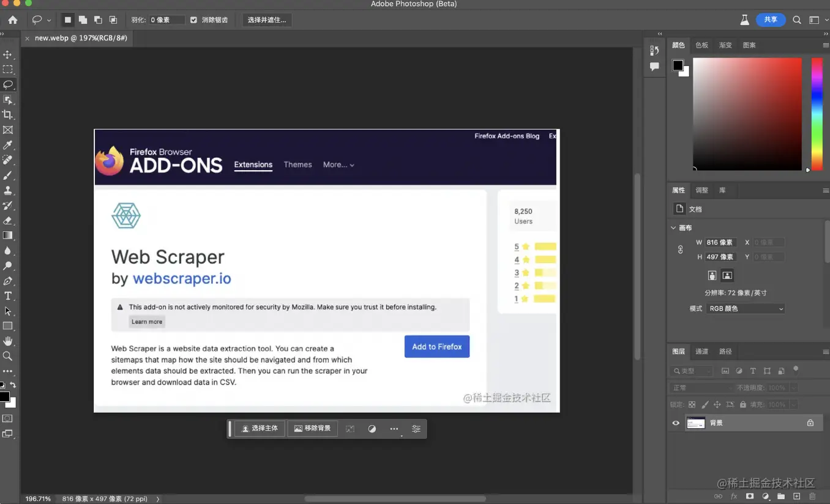Enable Add to selection mode
The height and width of the screenshot is (504, 830).
(83, 20)
